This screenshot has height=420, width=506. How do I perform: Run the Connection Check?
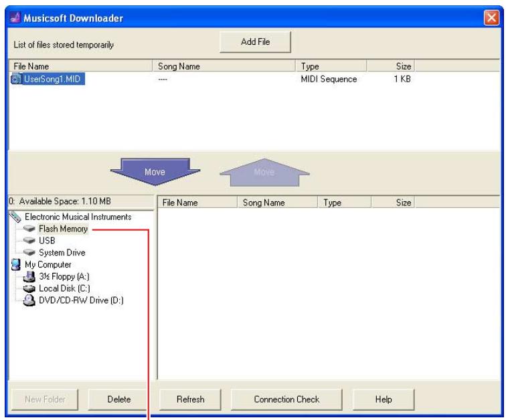(286, 399)
